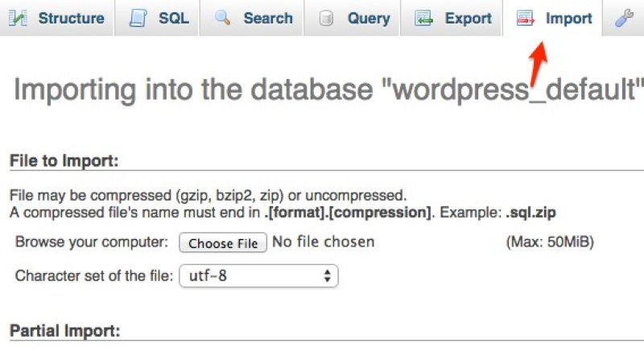Image resolution: width=644 pixels, height=356 pixels.
Task: Switch to the Export tab
Action: pyautogui.click(x=467, y=18)
